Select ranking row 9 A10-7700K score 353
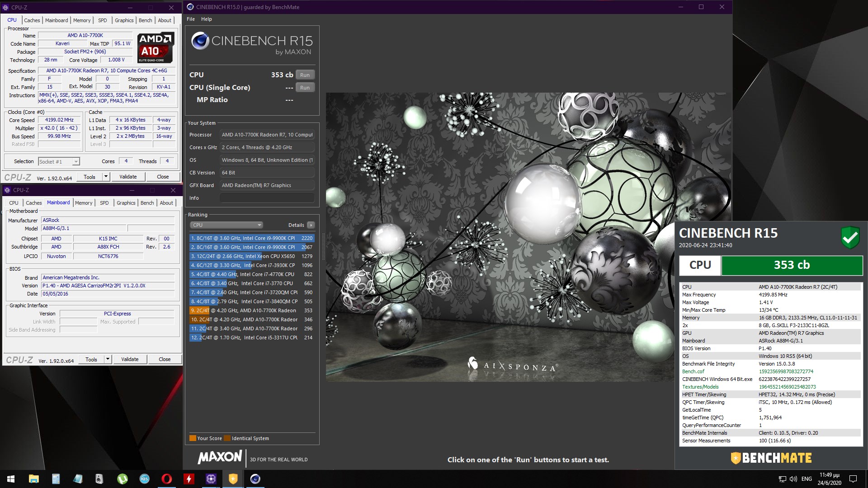This screenshot has width=868, height=488. [x=251, y=310]
